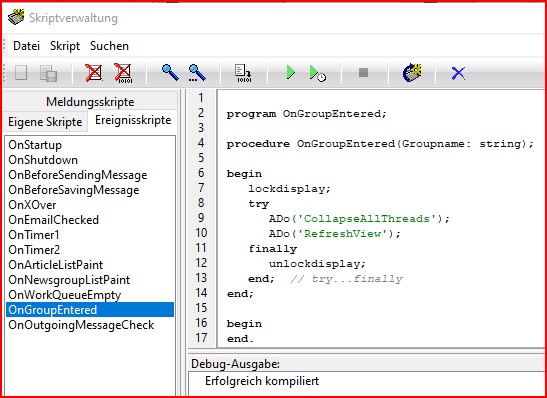Select the Meldungsskripte tab
Viewport: 547px width, 398px height.
tap(90, 102)
